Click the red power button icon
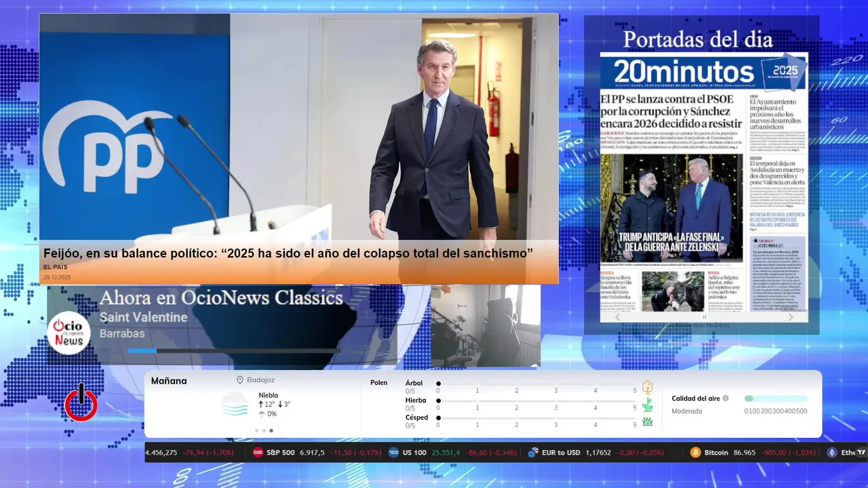868x488 pixels. coord(81,404)
